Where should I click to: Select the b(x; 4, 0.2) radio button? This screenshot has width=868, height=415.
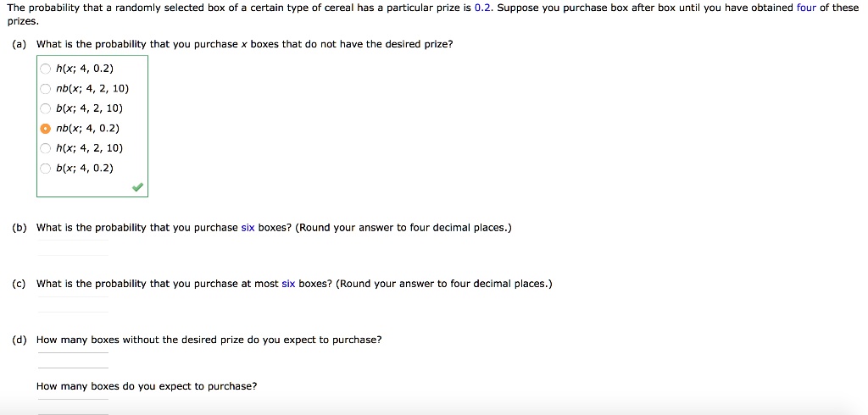[46, 169]
